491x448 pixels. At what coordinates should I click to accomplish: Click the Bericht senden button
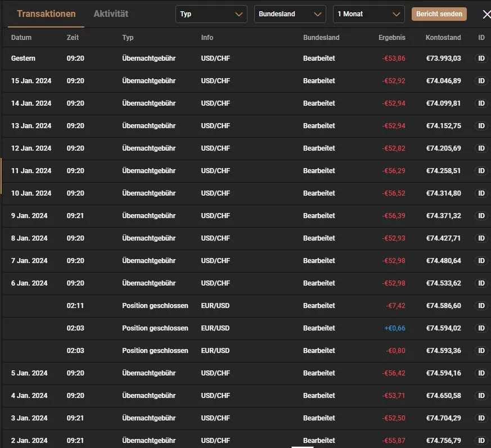[439, 14]
